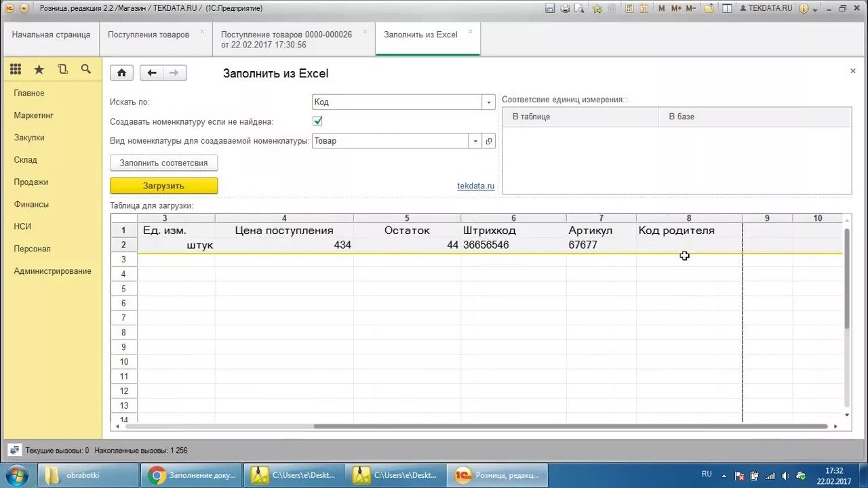This screenshot has width=868, height=488.
Task: Open the tekdata.ru link
Action: (475, 186)
